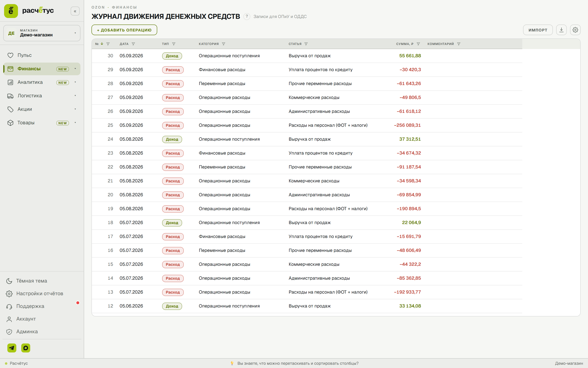The image size is (588, 368).
Task: Select row 25 Расходы на персонал cell
Action: pyautogui.click(x=328, y=125)
